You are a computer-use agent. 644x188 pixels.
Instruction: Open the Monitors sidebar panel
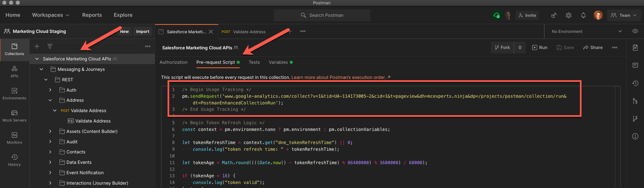[x=14, y=138]
